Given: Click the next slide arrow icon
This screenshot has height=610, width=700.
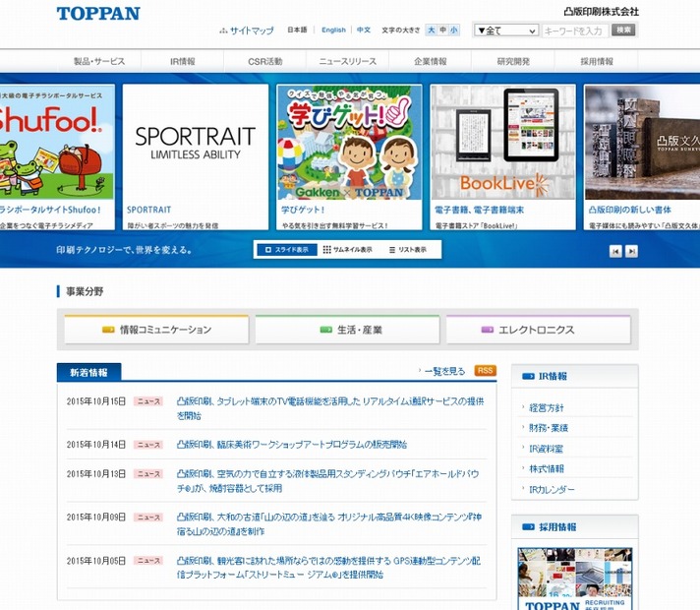Looking at the screenshot, I should [x=631, y=251].
